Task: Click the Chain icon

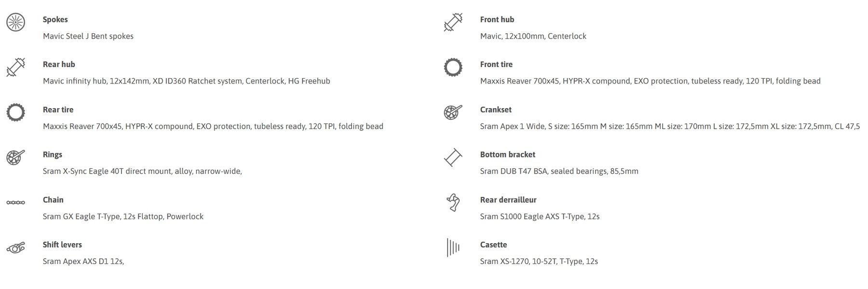Action: [x=15, y=203]
